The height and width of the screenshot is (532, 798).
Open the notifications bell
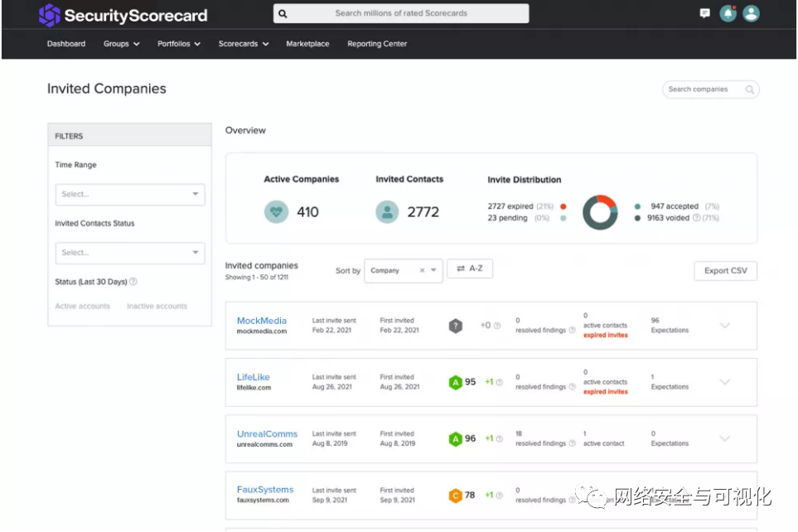click(728, 13)
